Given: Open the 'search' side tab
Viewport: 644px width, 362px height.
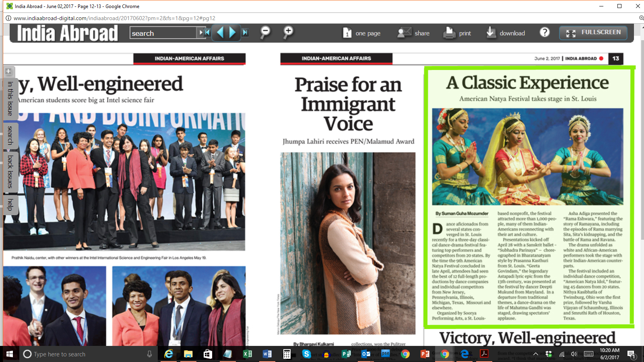Looking at the screenshot, I should point(10,135).
